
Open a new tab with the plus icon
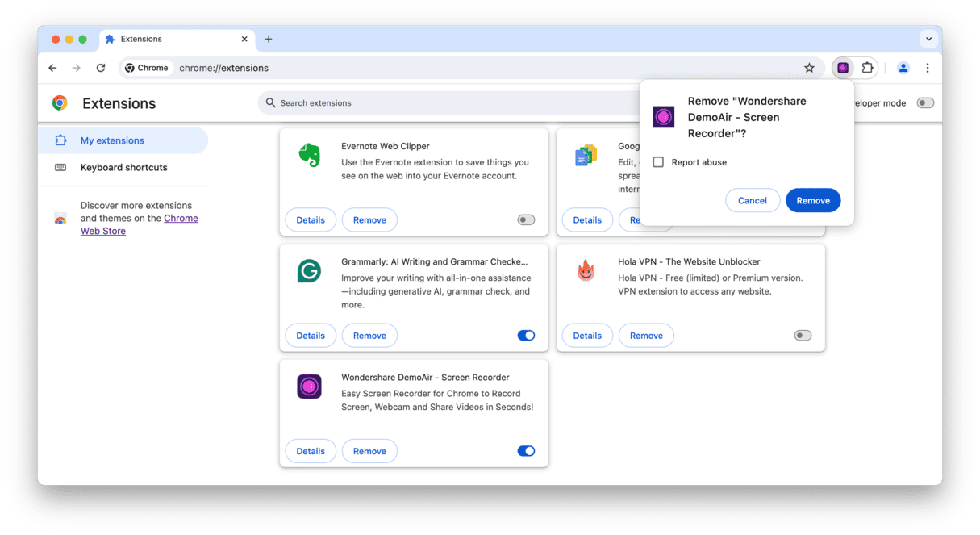[x=269, y=39]
